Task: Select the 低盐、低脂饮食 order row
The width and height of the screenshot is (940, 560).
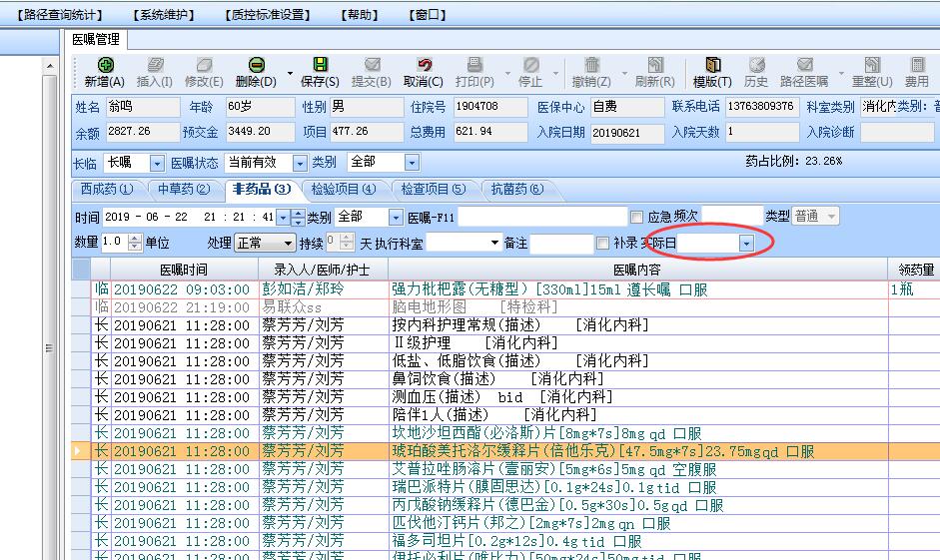Action: 505,361
